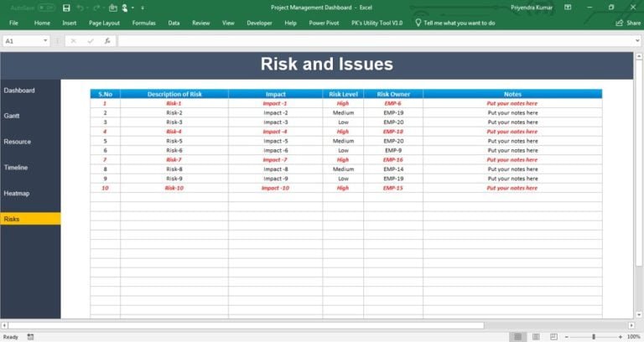Image resolution: width=644 pixels, height=342 pixels.
Task: Click the Description of Risk header
Action: (x=174, y=94)
